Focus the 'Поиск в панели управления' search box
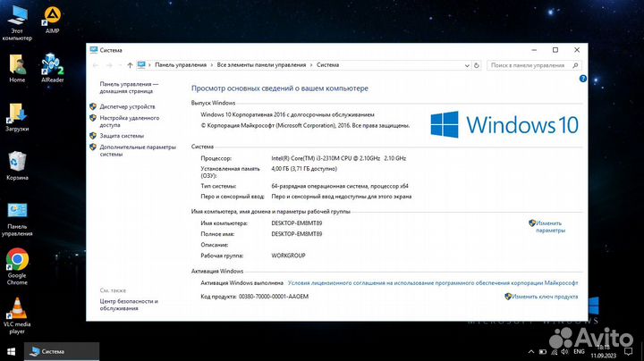The height and width of the screenshot is (361, 644). 534,65
